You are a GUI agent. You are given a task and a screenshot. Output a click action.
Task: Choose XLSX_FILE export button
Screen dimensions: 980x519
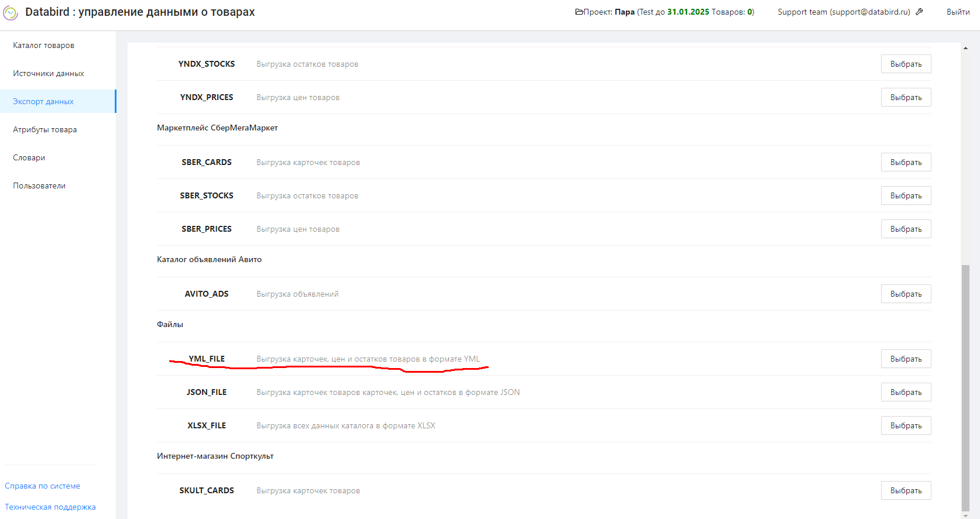click(x=906, y=425)
